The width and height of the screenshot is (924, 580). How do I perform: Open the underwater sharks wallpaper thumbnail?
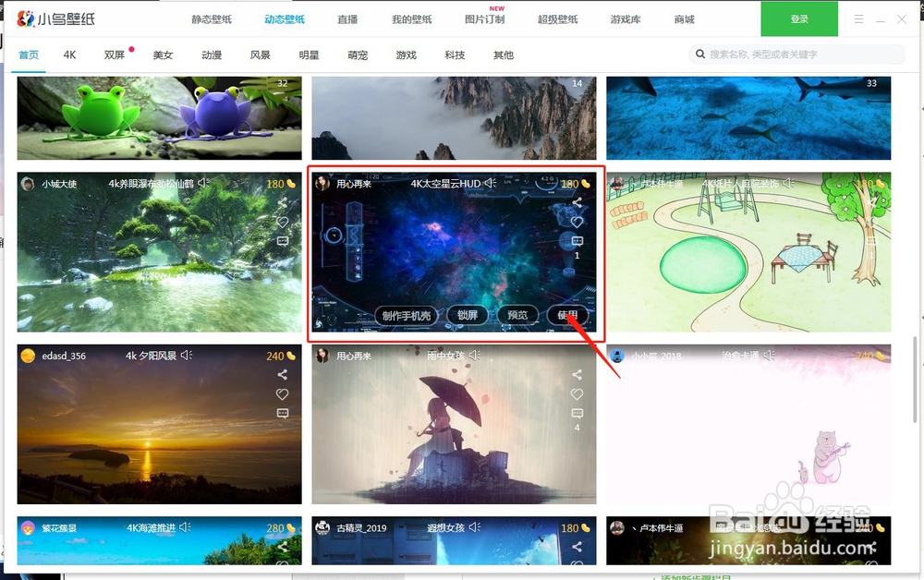[748, 118]
